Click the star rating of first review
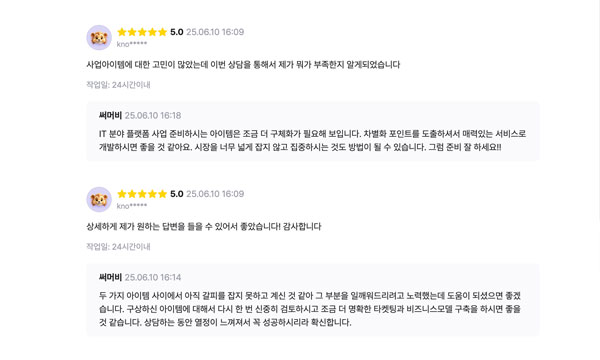The height and width of the screenshot is (360, 600). click(x=142, y=32)
